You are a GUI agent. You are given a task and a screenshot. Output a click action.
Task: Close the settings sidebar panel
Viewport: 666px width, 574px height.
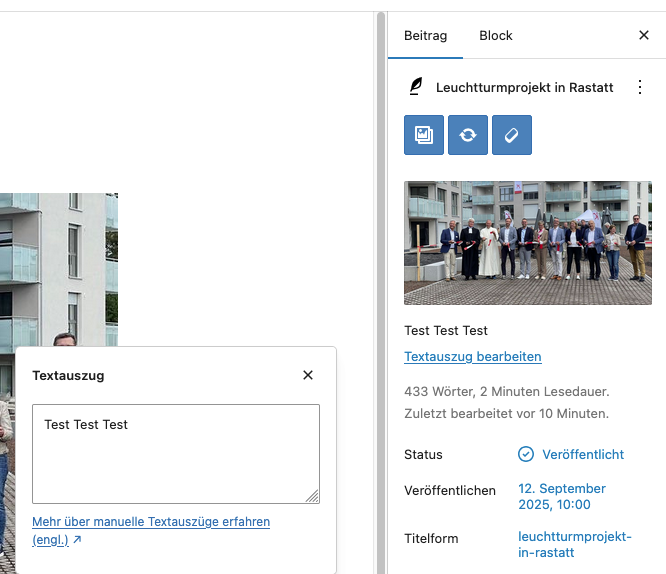(x=644, y=35)
